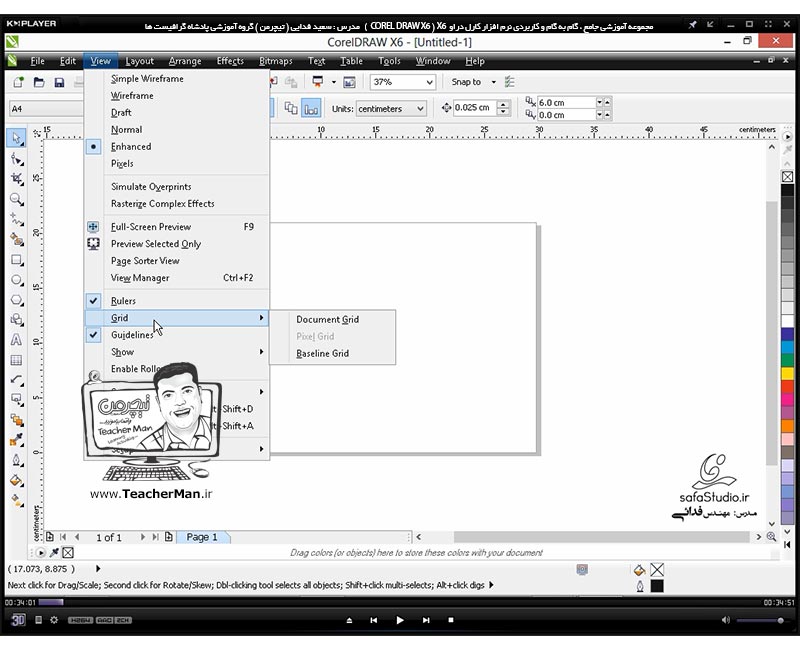Select the Dimension tool

(16, 380)
